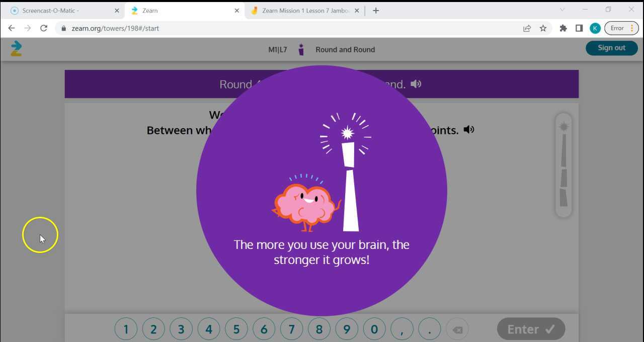Click the Sign out button
Image resolution: width=644 pixels, height=342 pixels.
pyautogui.click(x=611, y=48)
